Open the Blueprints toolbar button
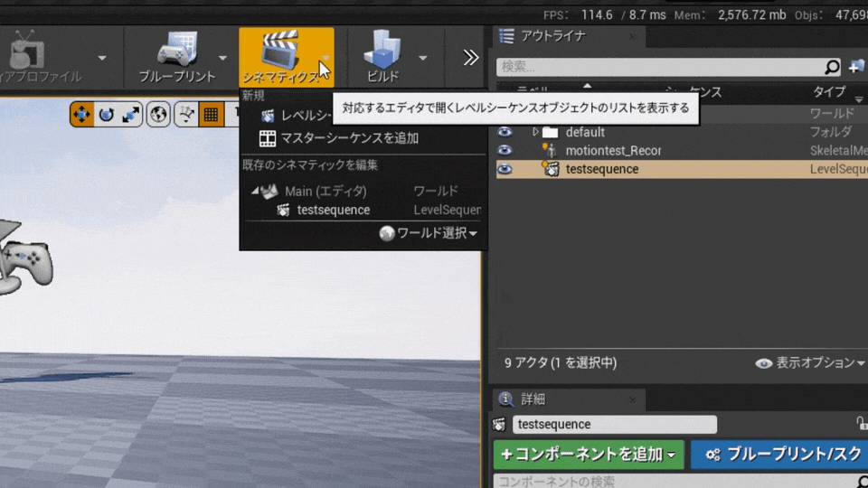 point(176,58)
